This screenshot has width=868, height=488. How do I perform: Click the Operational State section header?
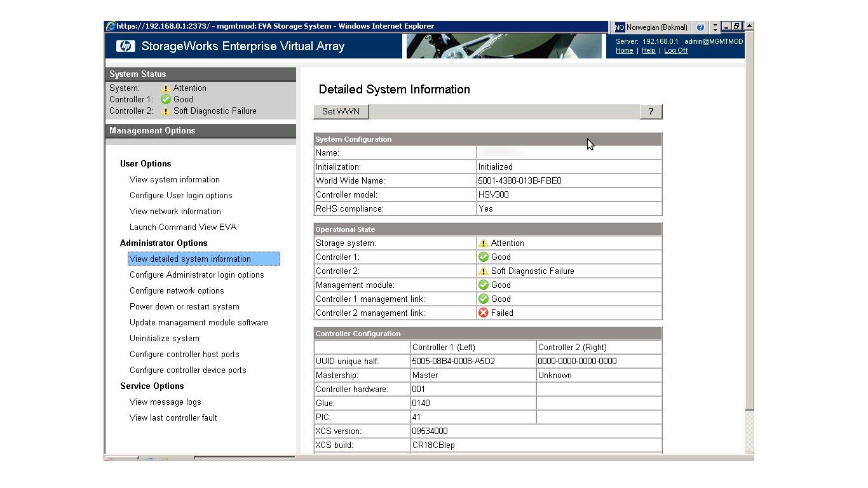(x=488, y=229)
